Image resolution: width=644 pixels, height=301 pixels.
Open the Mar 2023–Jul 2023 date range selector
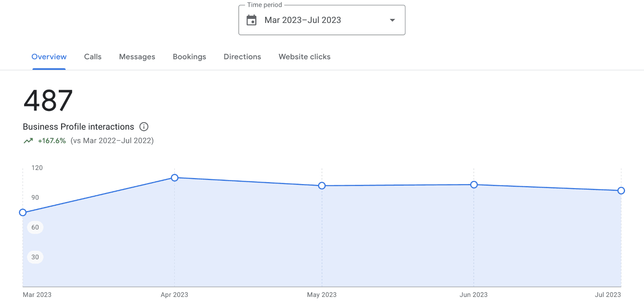tap(303, 20)
